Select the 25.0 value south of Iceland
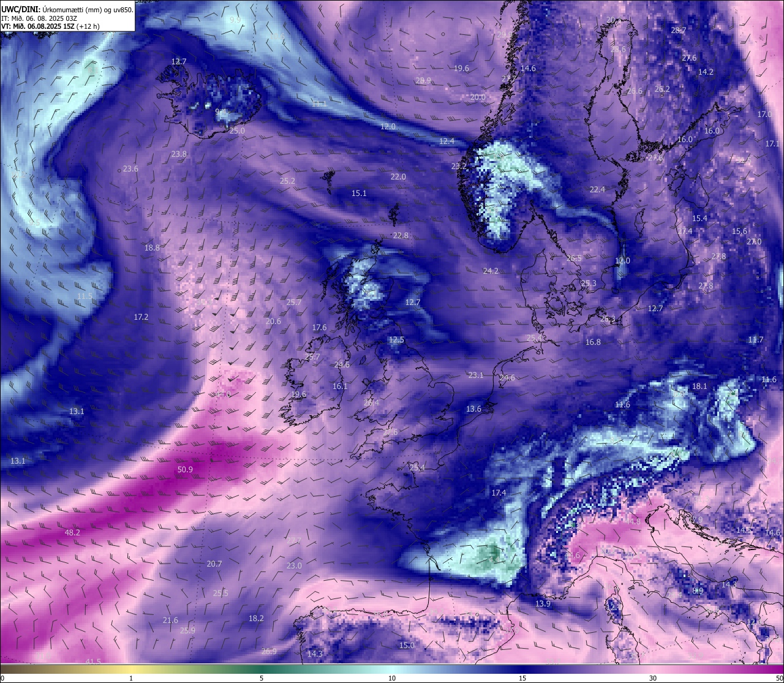The width and height of the screenshot is (784, 683). point(237,130)
